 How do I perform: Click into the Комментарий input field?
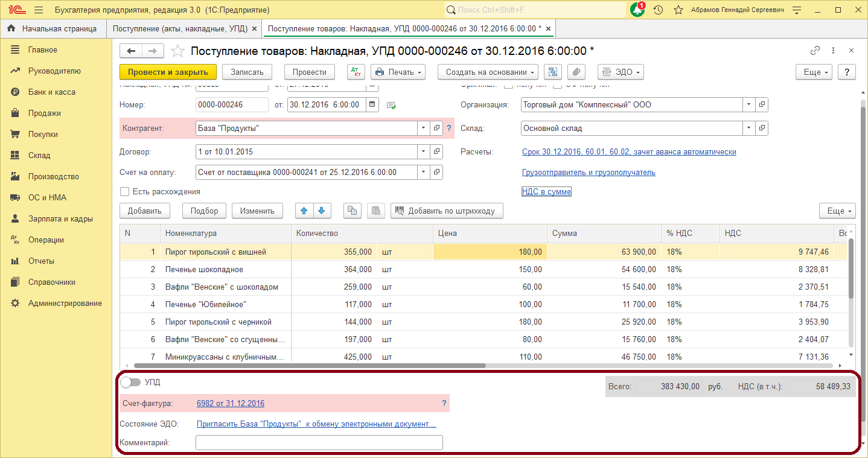click(319, 443)
